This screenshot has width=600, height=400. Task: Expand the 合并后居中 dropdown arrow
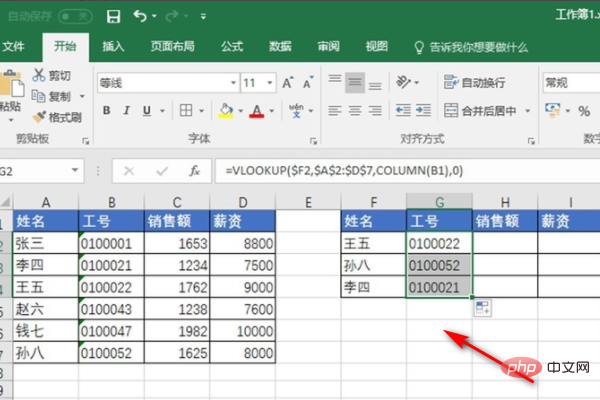[528, 111]
